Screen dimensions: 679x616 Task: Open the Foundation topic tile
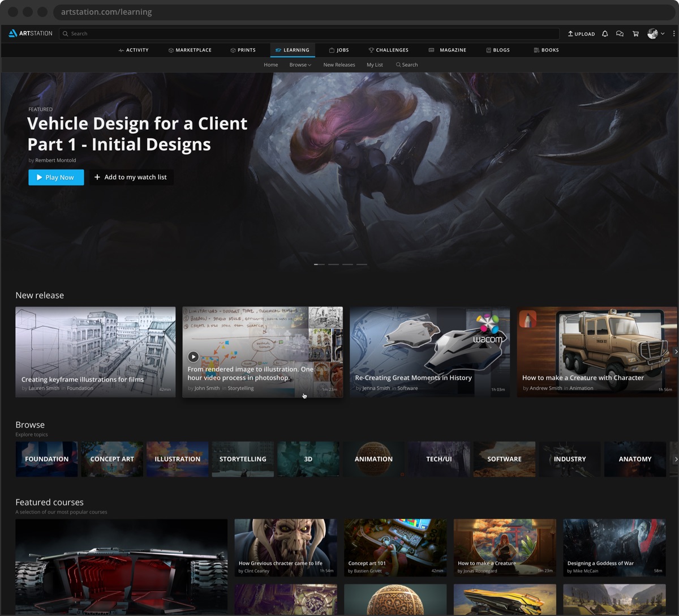[46, 459]
